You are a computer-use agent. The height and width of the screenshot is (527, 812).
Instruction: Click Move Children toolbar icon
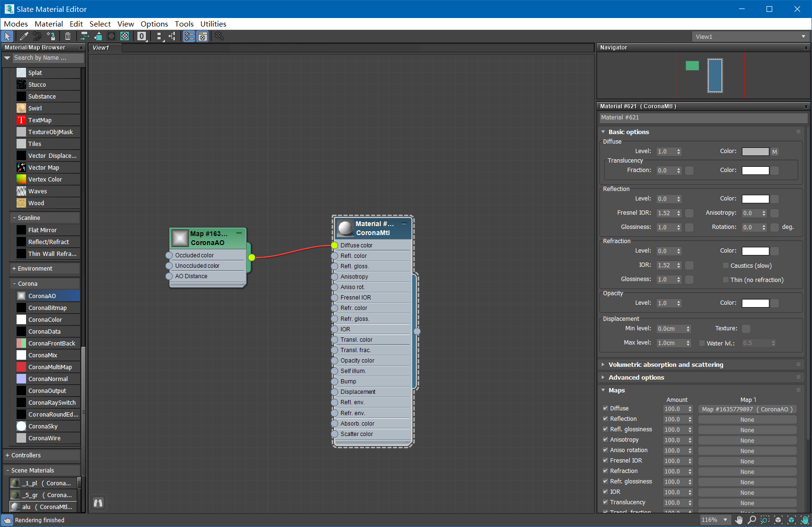(x=84, y=36)
